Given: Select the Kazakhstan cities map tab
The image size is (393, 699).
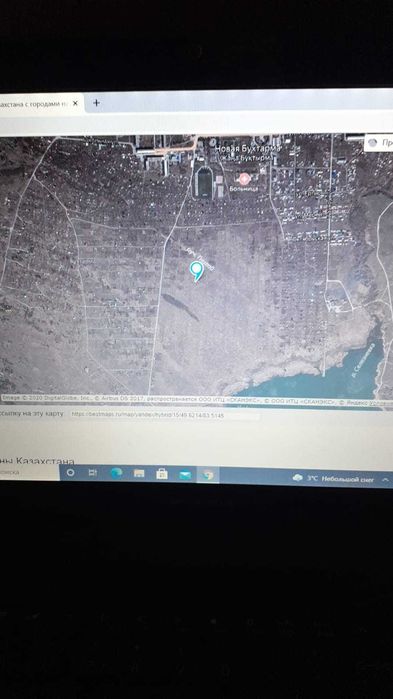Looking at the screenshot, I should 41,103.
